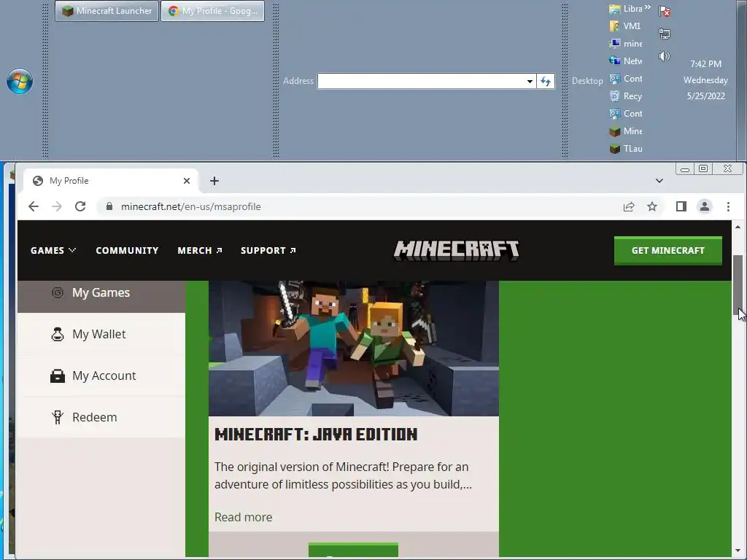Open the Libraries desktop toolbar item
The image size is (747, 560).
tap(625, 9)
